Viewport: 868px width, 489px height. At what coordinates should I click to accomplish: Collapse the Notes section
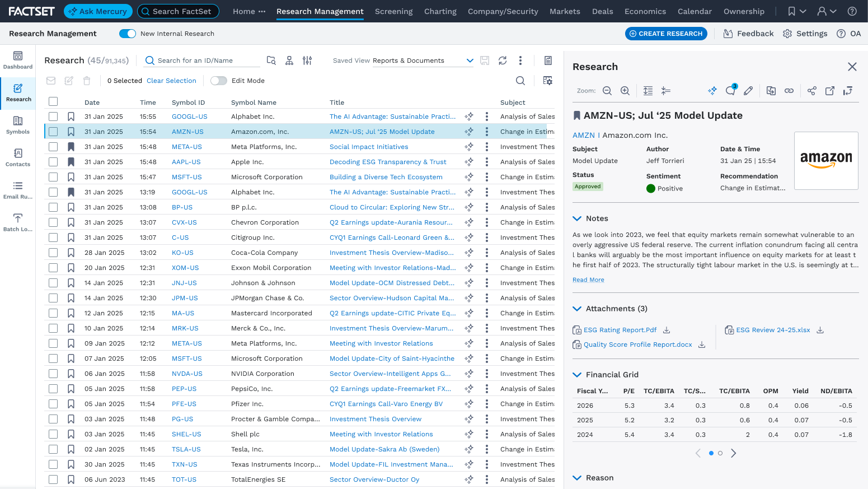(x=577, y=218)
